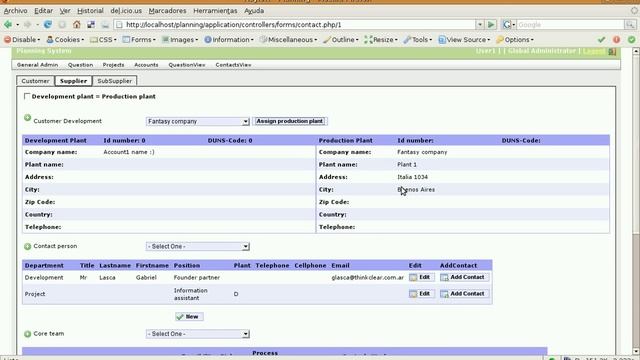Viewport: 640px width, 360px height.
Task: Click the vertical page scrollbar
Action: 636,201
